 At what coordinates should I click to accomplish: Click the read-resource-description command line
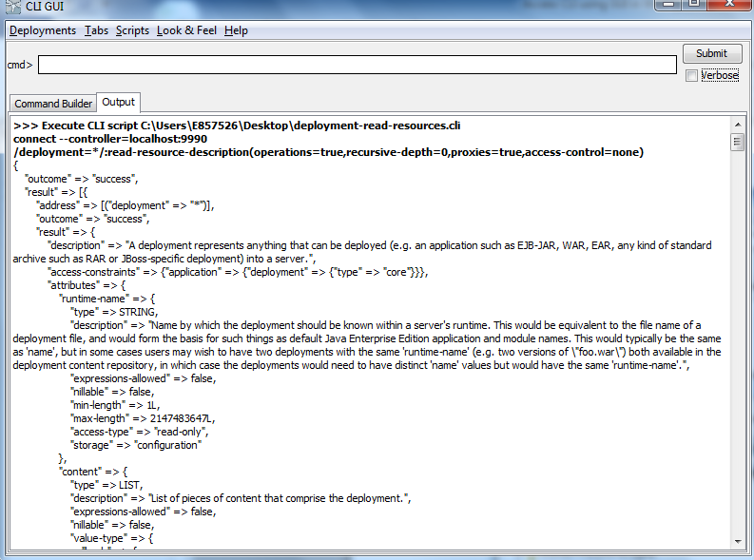(x=328, y=152)
